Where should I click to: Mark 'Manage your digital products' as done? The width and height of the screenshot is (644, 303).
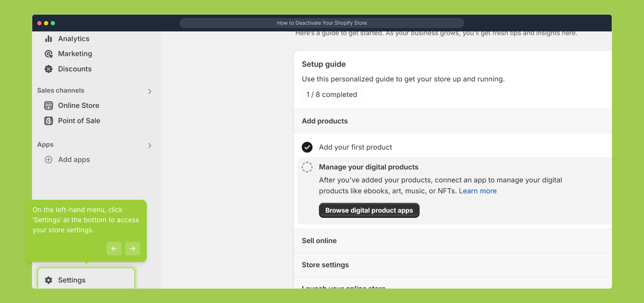tap(307, 167)
